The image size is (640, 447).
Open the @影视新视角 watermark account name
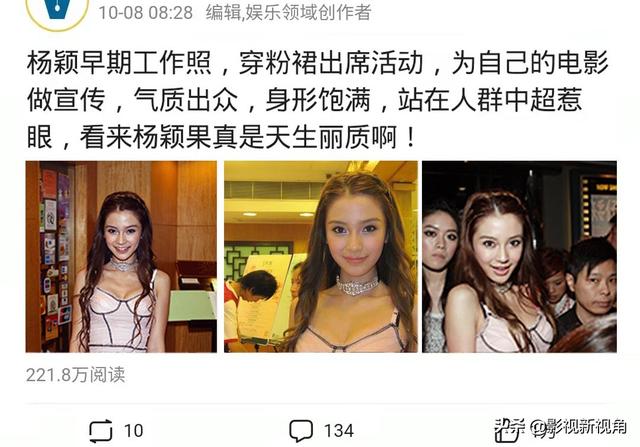(x=579, y=427)
